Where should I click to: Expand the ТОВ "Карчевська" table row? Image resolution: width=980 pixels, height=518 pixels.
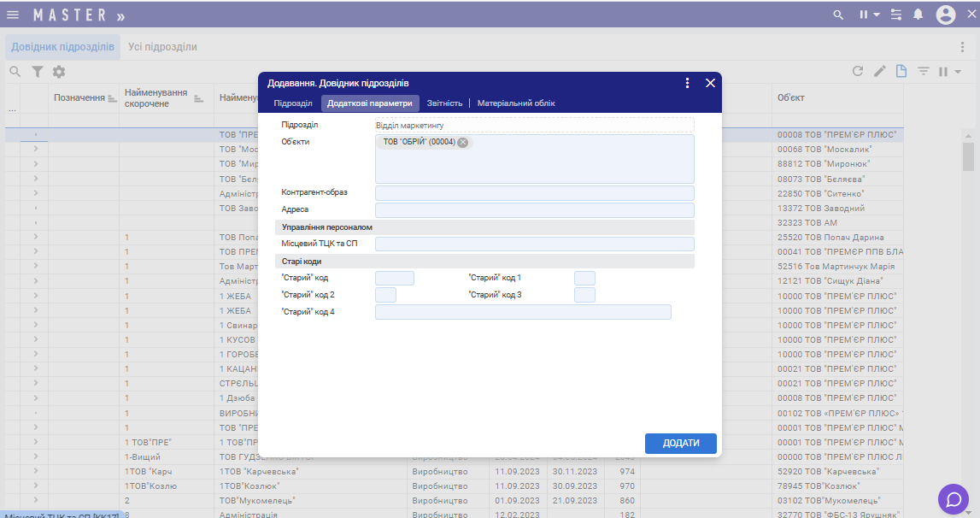pos(35,471)
